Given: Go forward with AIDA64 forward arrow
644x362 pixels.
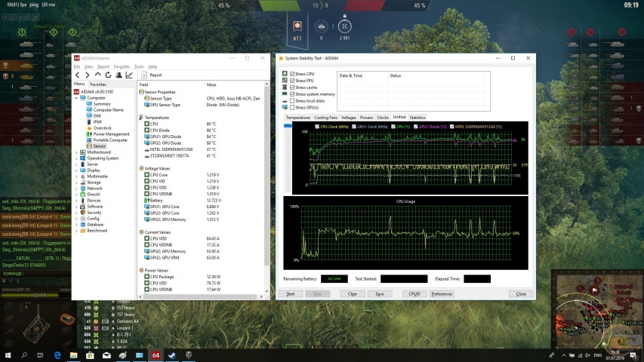Looking at the screenshot, I should (87, 75).
